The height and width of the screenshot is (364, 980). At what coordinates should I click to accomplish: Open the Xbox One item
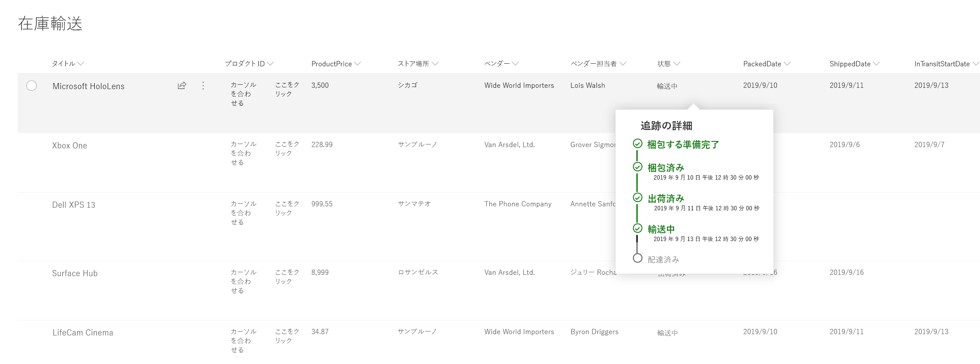[x=70, y=145]
